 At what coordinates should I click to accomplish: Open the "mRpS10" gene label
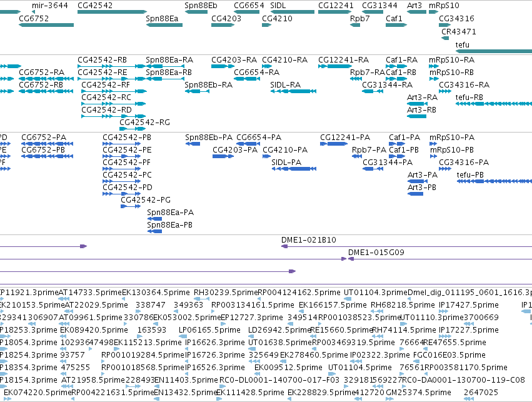[444, 6]
